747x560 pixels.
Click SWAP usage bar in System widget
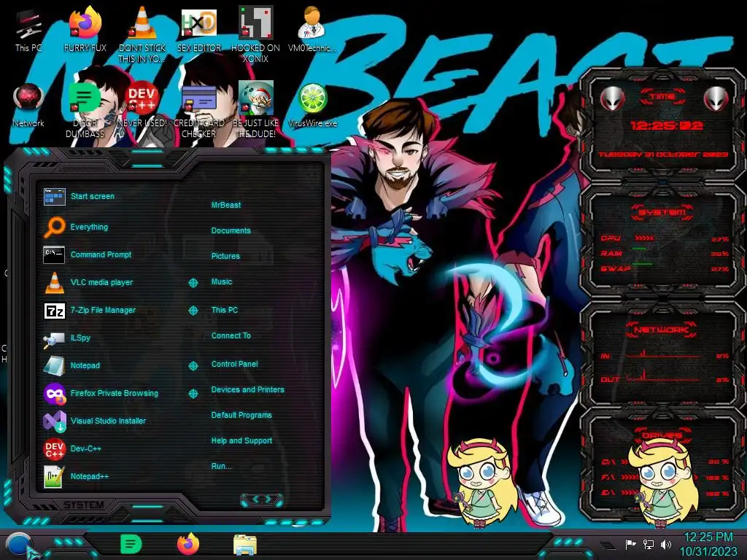pyautogui.click(x=643, y=263)
